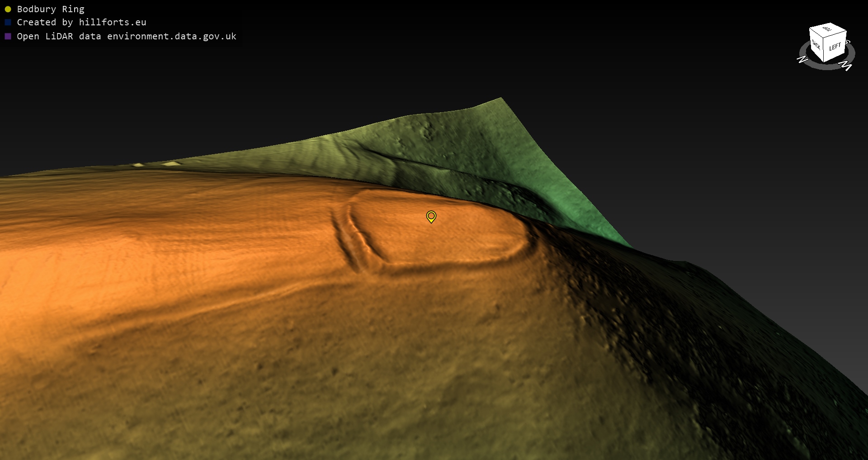Click the yellow dot beside Bodbury Ring
Screen dimensions: 868x460
[x=8, y=9]
